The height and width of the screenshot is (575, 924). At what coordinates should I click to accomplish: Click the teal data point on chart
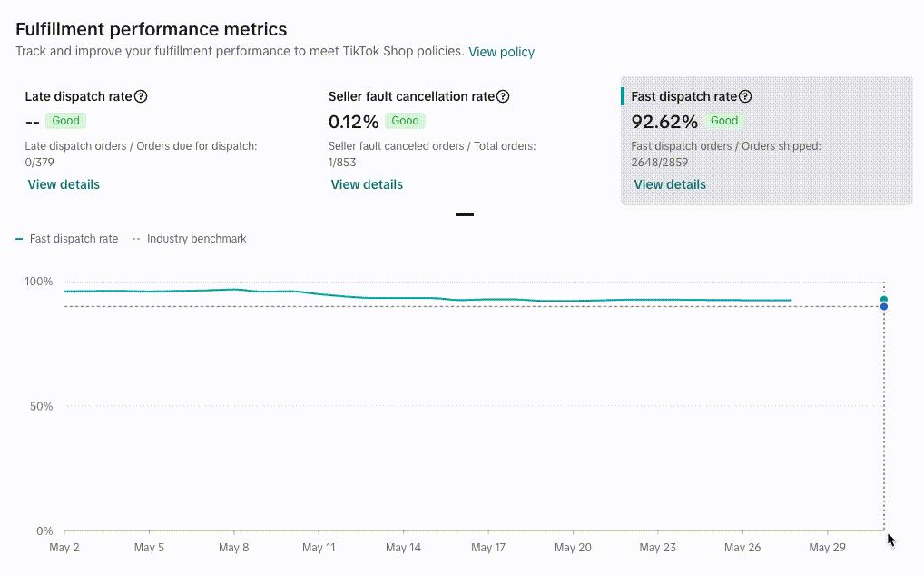(884, 300)
